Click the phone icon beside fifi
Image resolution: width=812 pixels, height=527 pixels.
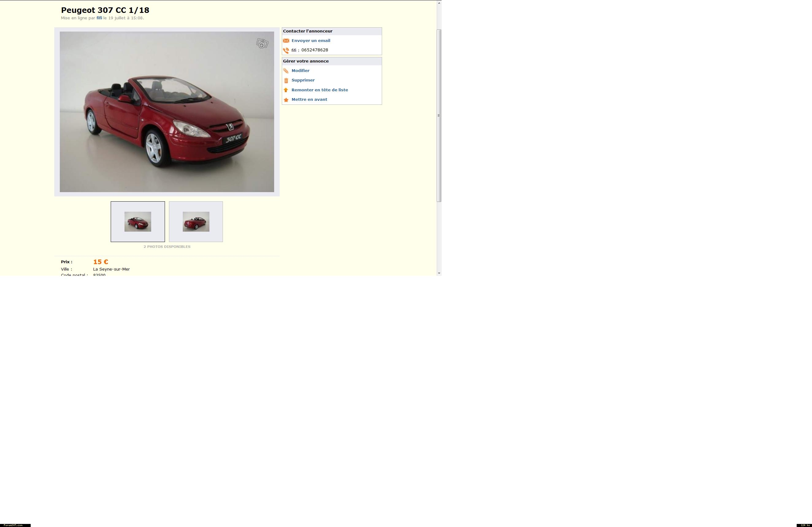[286, 51]
